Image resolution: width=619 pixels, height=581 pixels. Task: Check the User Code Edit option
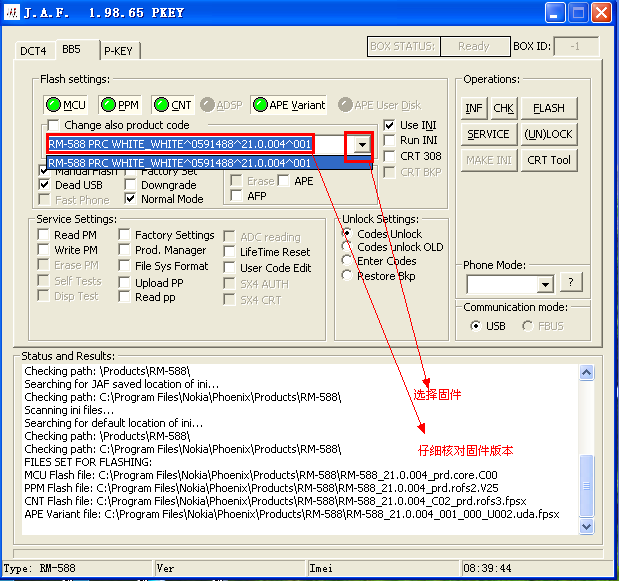click(229, 268)
